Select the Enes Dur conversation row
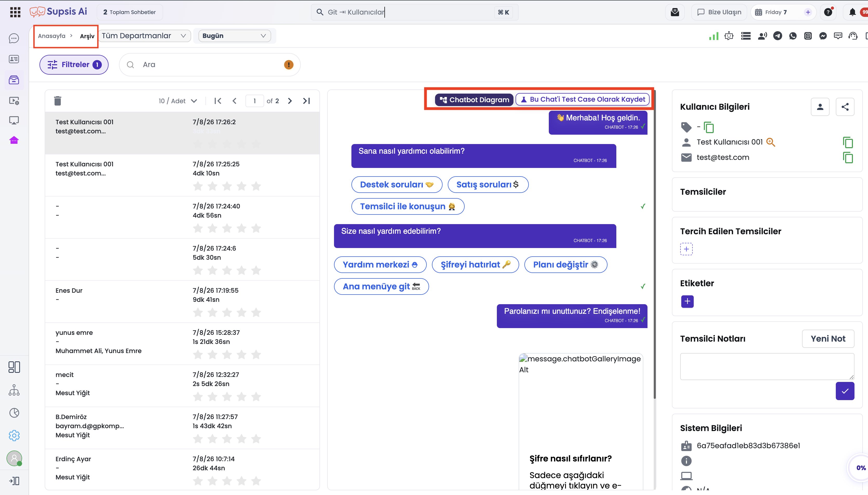Image resolution: width=868 pixels, height=495 pixels. coord(182,302)
